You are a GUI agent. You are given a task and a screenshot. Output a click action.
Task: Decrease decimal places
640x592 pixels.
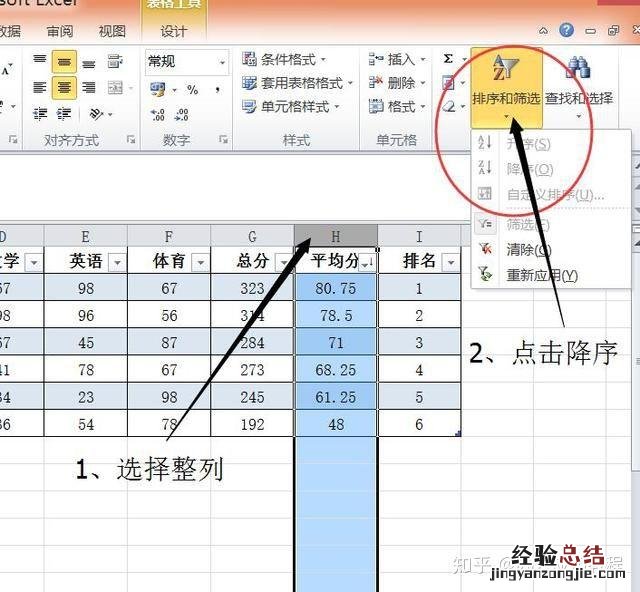(181, 115)
